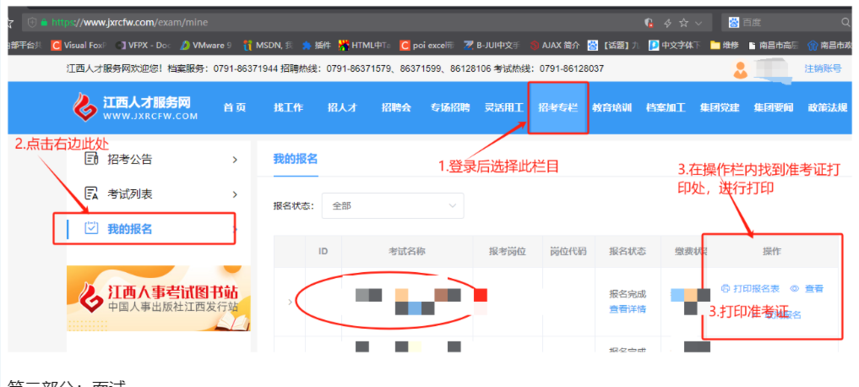Click the lightning bolt icon in address bar
This screenshot has width=859, height=387.
pos(667,22)
